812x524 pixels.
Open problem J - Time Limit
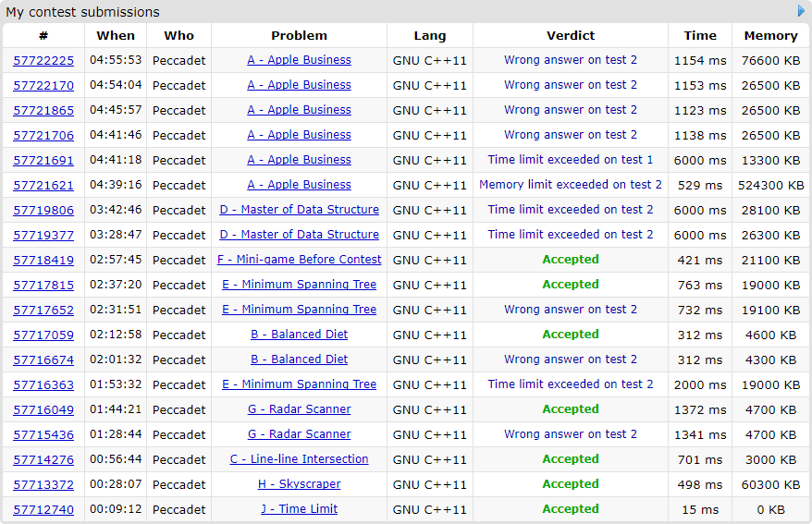299,509
